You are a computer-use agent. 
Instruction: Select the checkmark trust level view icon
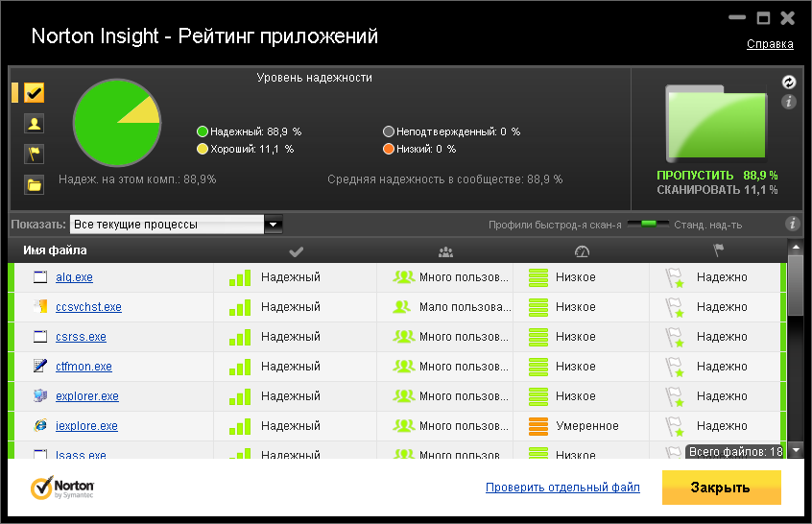[x=35, y=93]
